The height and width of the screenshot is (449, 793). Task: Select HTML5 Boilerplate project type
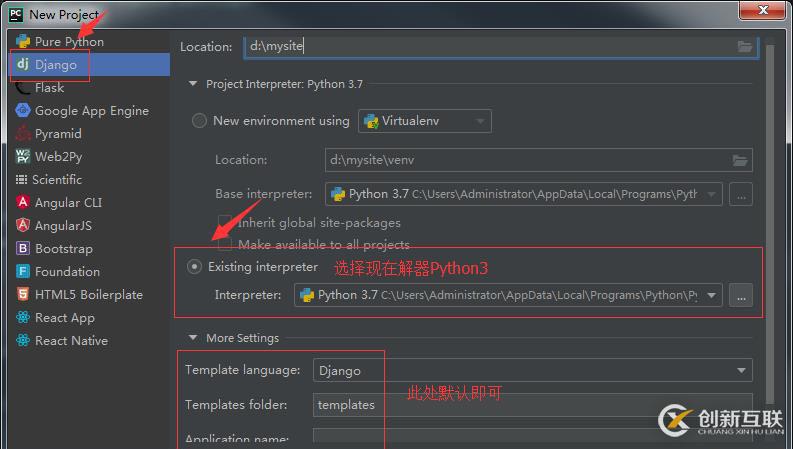tap(90, 295)
